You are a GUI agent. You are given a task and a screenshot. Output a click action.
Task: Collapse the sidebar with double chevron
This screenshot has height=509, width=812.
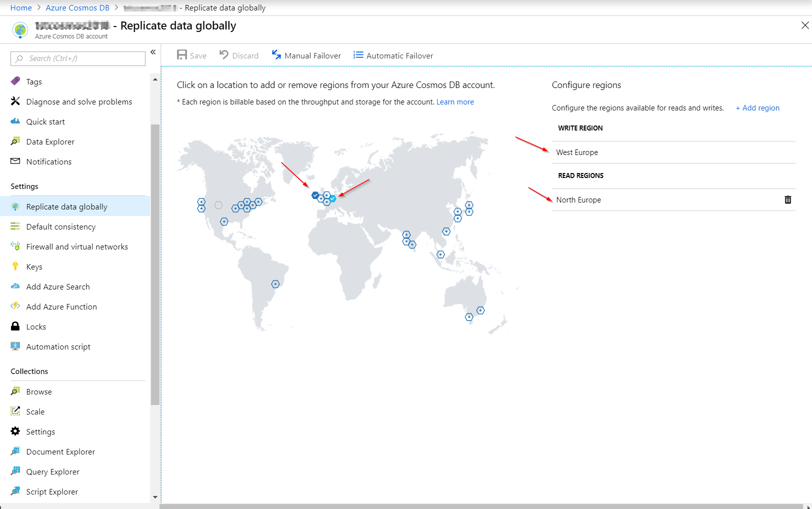(153, 52)
